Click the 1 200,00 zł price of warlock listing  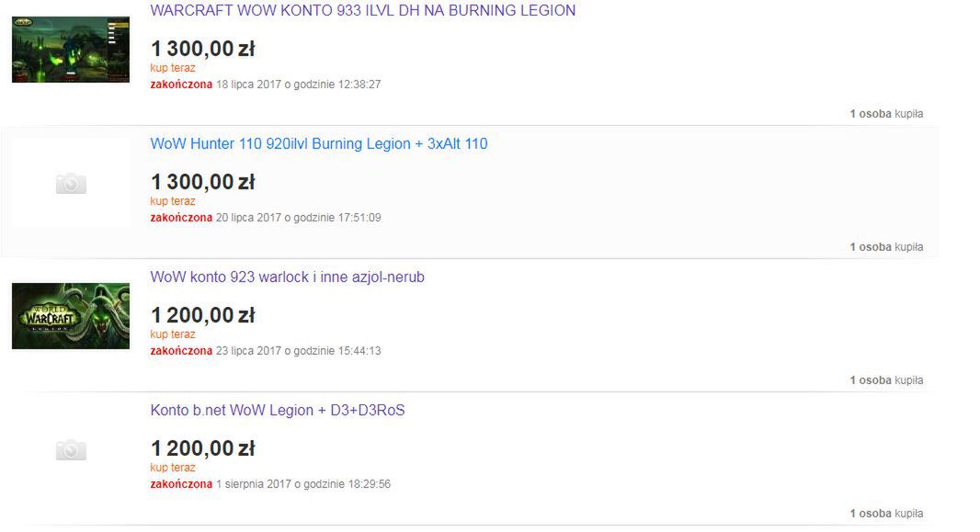[x=202, y=315]
